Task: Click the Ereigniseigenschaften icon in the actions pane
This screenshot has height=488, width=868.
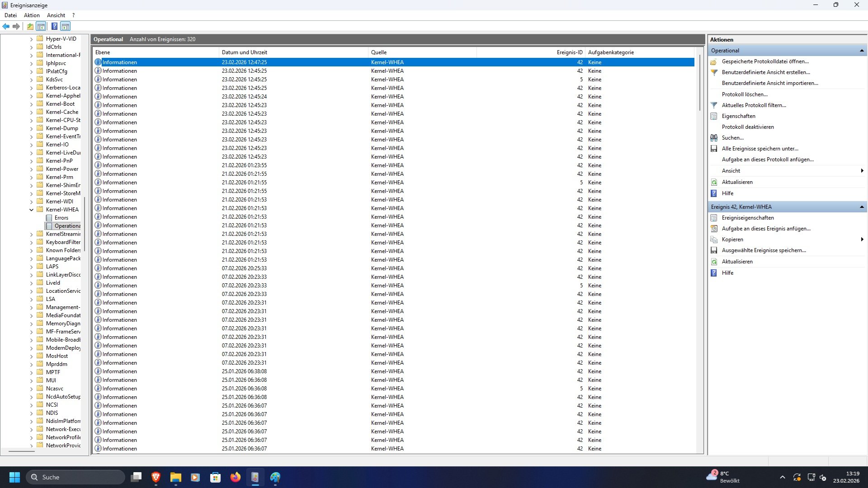Action: click(714, 218)
